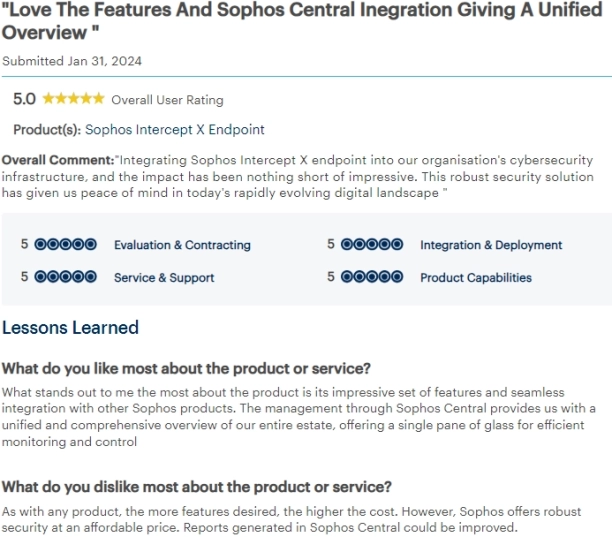Click the gold five-star overall rating
The height and width of the screenshot is (537, 612).
pos(73,99)
